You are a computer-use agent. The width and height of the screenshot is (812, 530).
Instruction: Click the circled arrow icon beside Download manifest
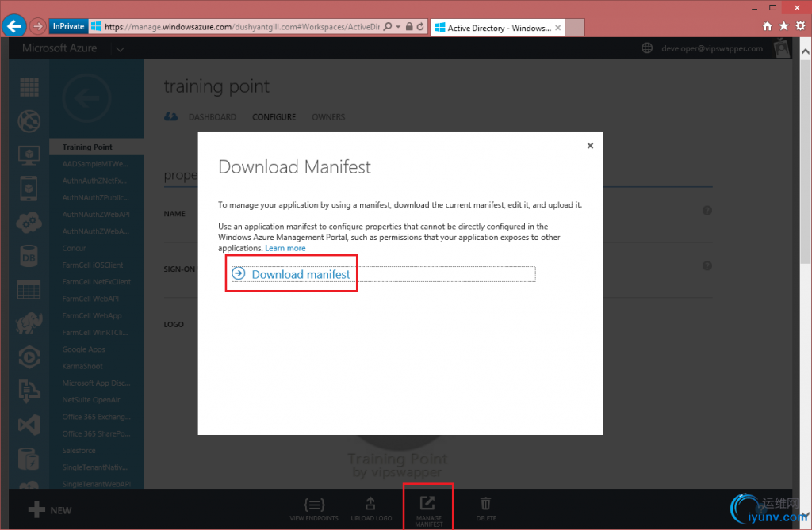238,273
